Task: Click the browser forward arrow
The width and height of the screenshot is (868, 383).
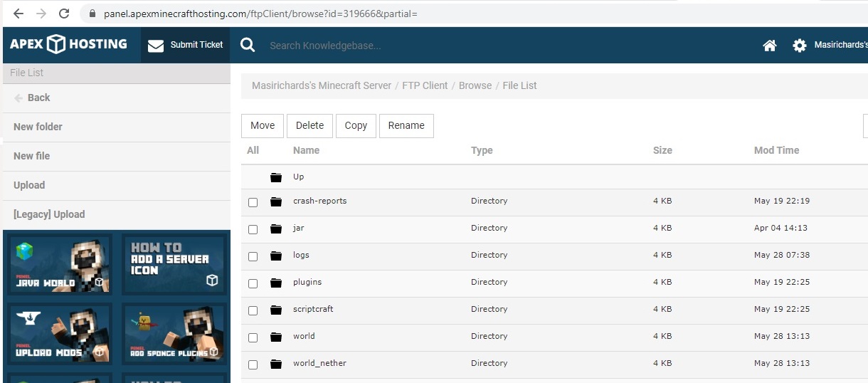Action: point(41,14)
